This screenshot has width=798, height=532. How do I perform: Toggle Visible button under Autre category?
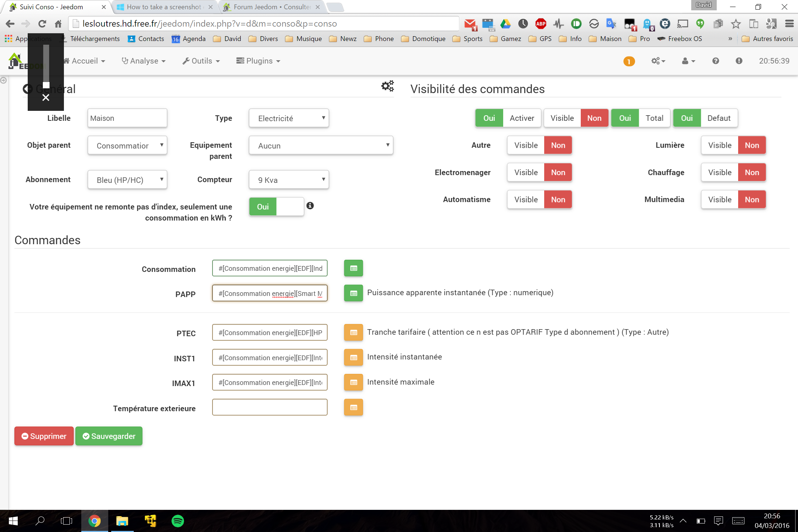(x=525, y=145)
